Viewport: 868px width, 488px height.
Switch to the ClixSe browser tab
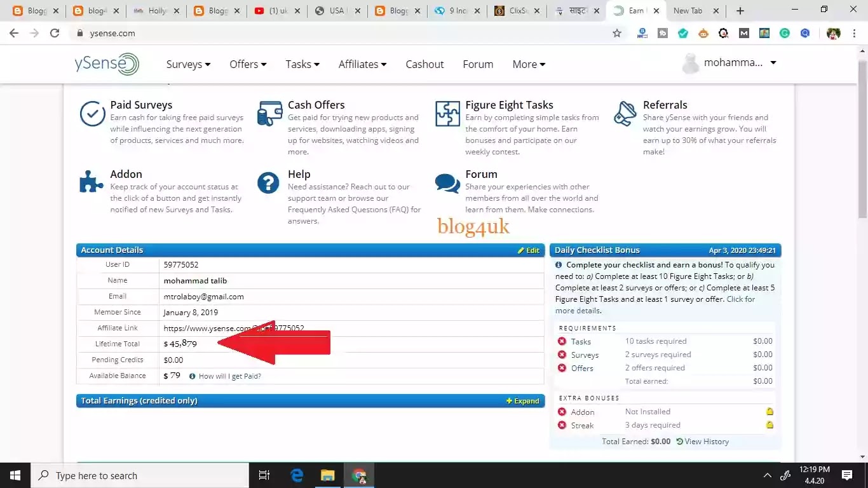(517, 11)
